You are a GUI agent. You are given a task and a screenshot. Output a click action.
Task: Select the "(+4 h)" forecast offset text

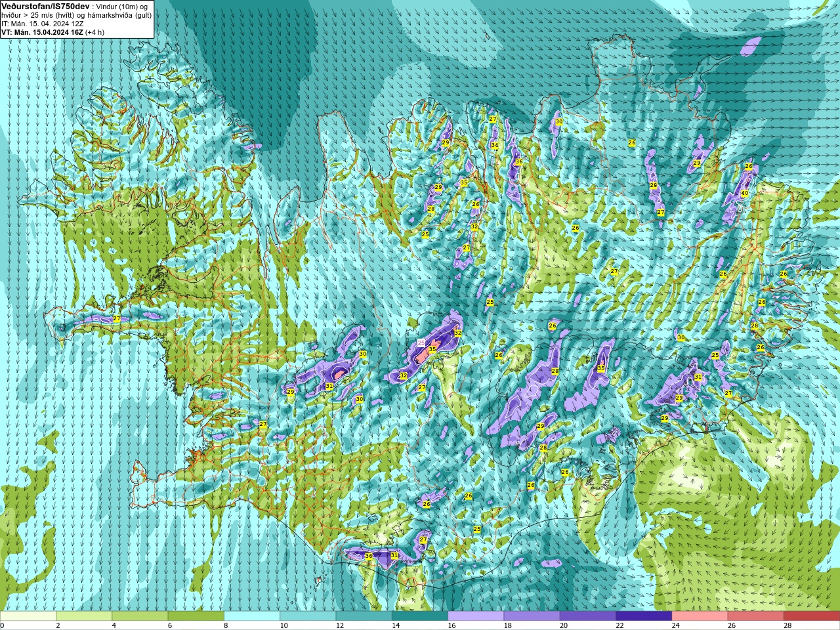[x=95, y=32]
